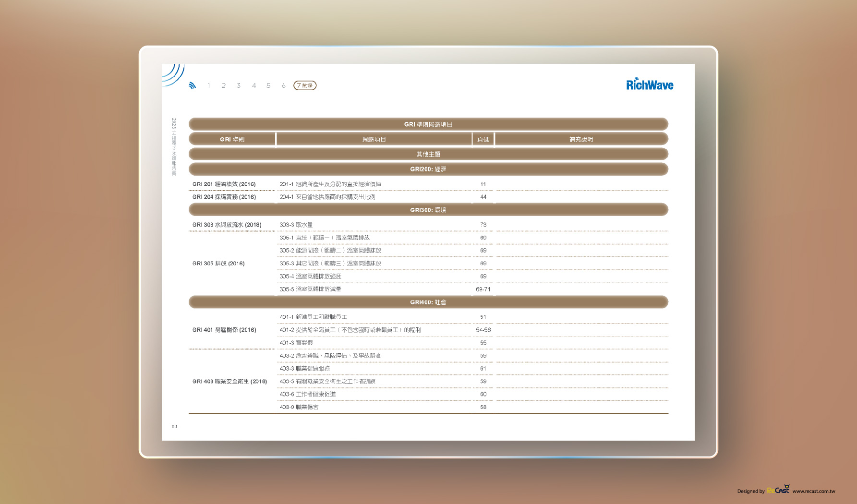Click page number 58 for 403-9
The width and height of the screenshot is (857, 504).
tap(483, 407)
